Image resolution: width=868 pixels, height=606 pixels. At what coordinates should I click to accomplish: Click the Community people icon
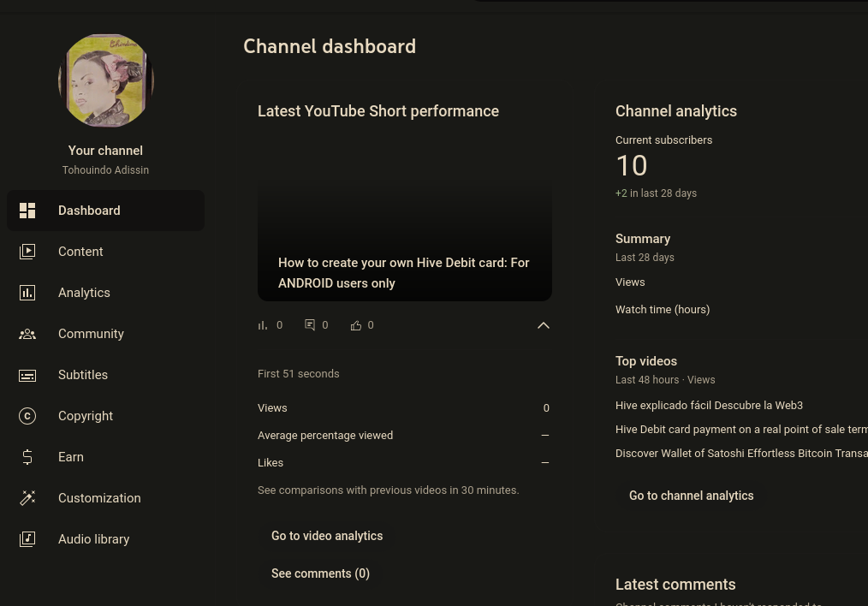point(27,334)
